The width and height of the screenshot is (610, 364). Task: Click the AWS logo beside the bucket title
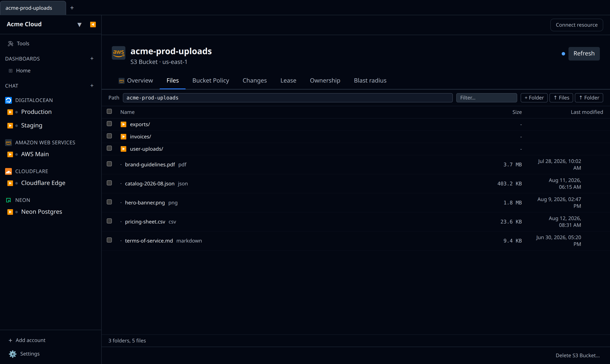119,53
